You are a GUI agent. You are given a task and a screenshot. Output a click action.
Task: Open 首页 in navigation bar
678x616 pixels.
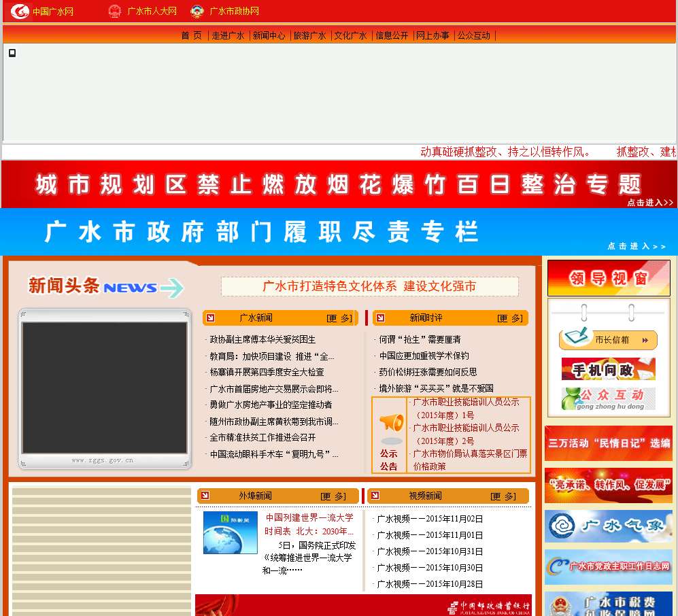point(192,35)
